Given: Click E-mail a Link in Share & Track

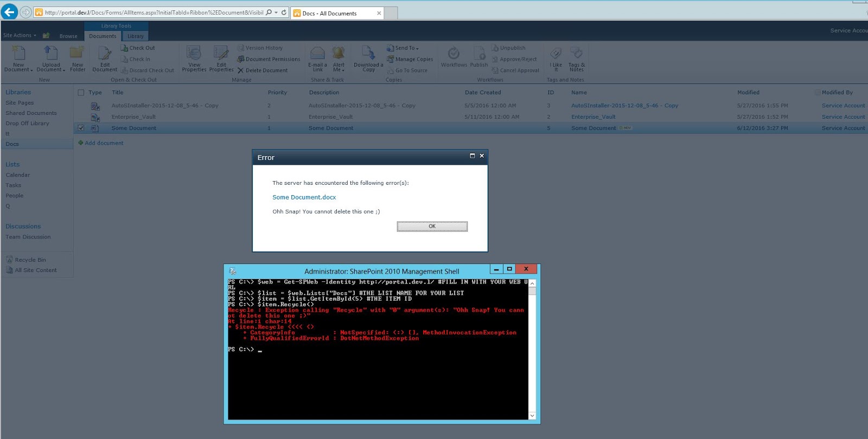Looking at the screenshot, I should coord(317,59).
